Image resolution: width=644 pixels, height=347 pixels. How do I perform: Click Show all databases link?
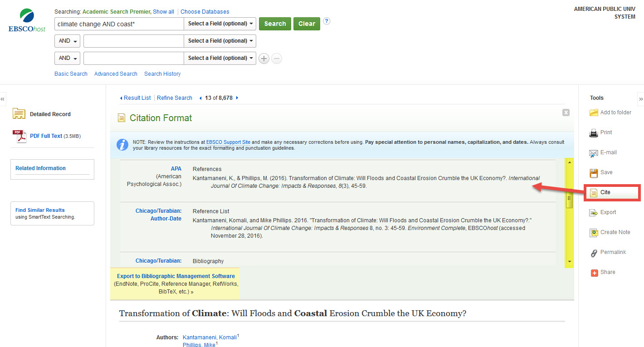(x=163, y=12)
